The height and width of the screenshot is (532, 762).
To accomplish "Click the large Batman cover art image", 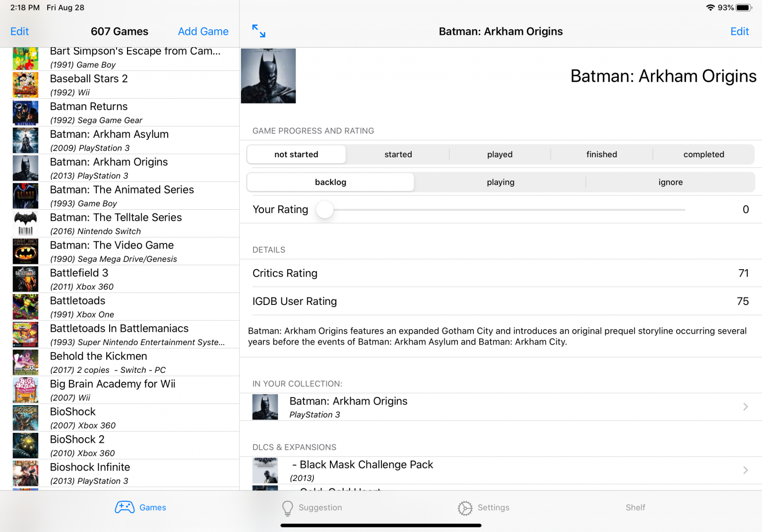I will click(268, 76).
